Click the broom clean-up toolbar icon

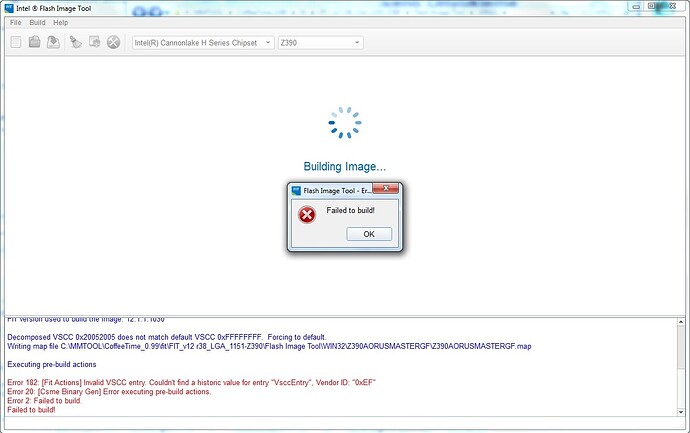pyautogui.click(x=76, y=42)
